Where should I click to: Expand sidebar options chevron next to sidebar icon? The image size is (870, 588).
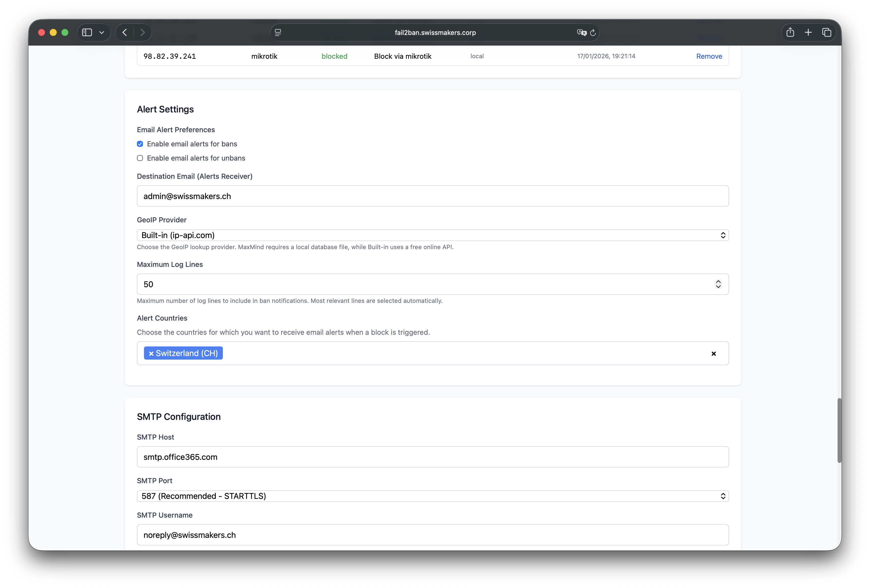101,33
